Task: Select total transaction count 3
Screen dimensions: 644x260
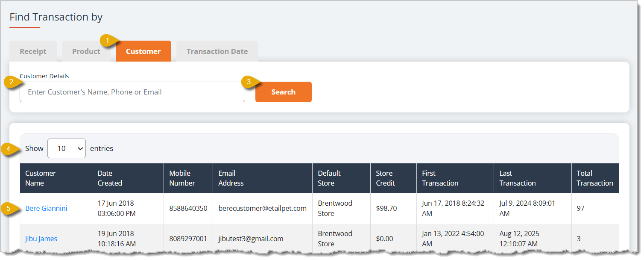Action: tap(579, 239)
